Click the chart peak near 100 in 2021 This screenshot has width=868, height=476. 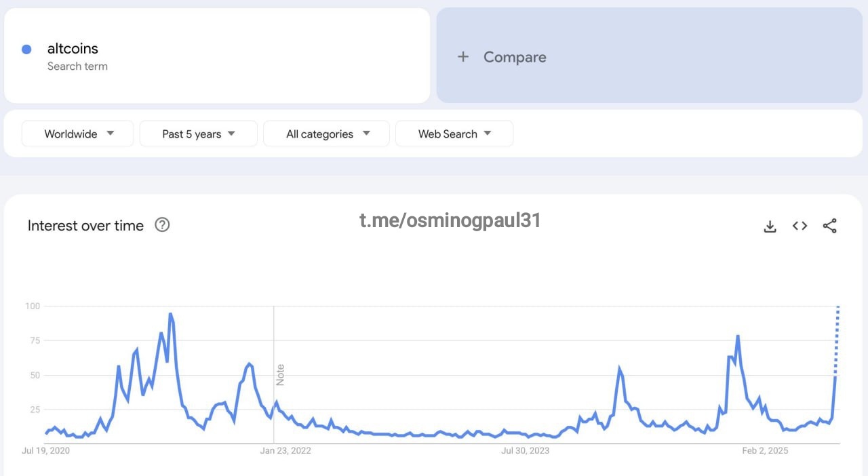click(x=170, y=315)
